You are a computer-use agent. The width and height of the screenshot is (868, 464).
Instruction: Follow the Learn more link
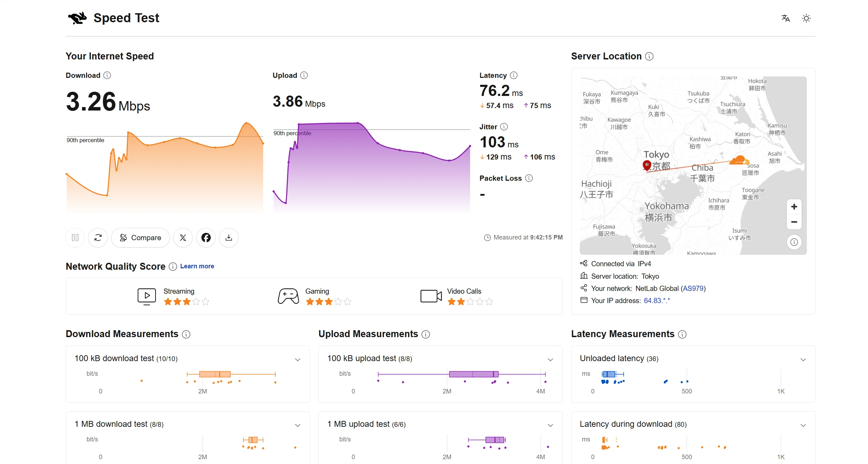(x=197, y=266)
